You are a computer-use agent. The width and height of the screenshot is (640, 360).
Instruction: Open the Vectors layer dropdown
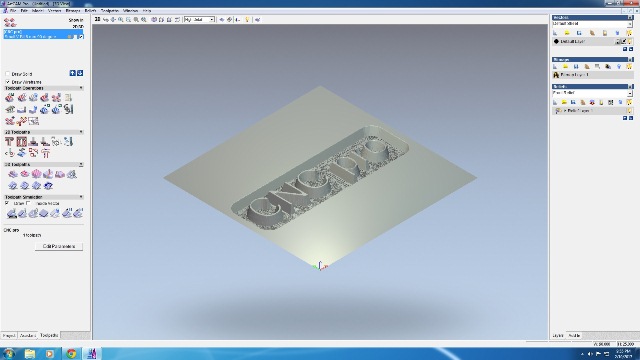[x=630, y=24]
